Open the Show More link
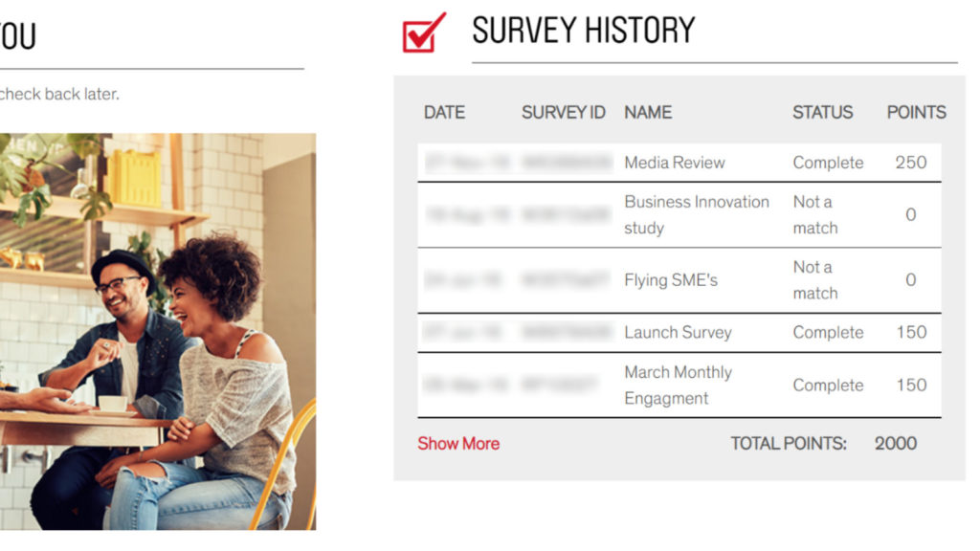 tap(458, 444)
